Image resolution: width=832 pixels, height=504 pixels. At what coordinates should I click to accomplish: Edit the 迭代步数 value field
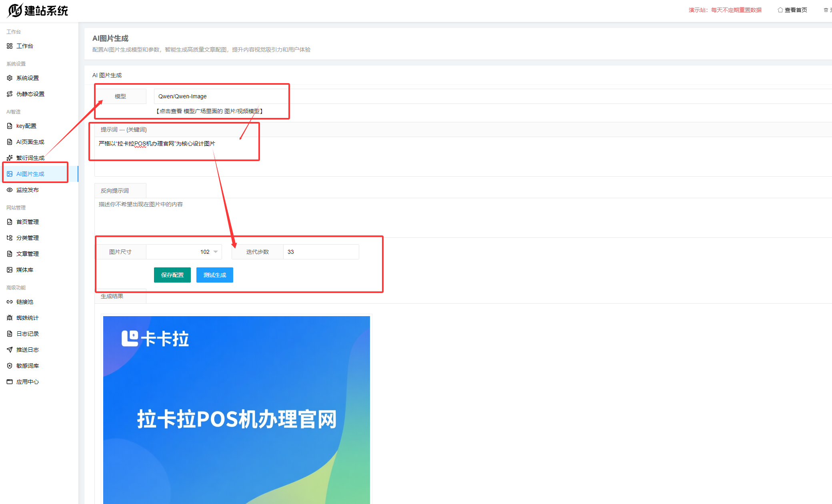point(320,252)
